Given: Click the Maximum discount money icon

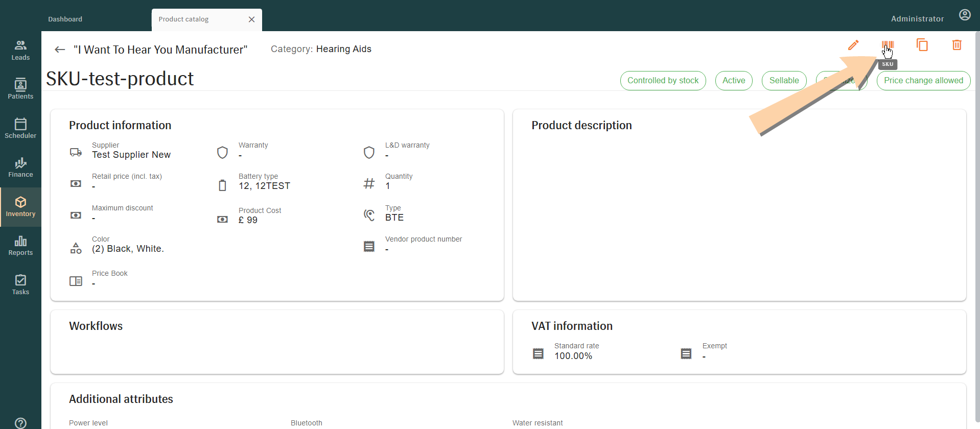Looking at the screenshot, I should tap(76, 215).
